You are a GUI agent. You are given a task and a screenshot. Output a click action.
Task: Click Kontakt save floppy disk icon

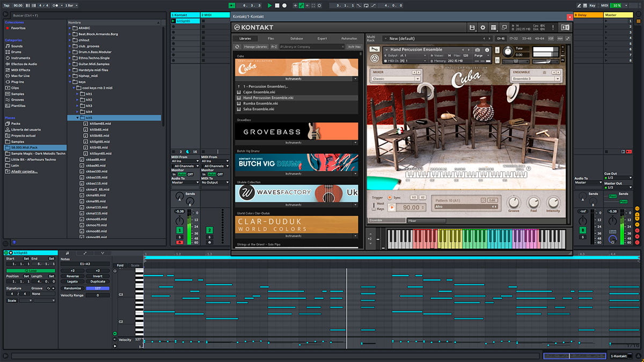pyautogui.click(x=472, y=27)
